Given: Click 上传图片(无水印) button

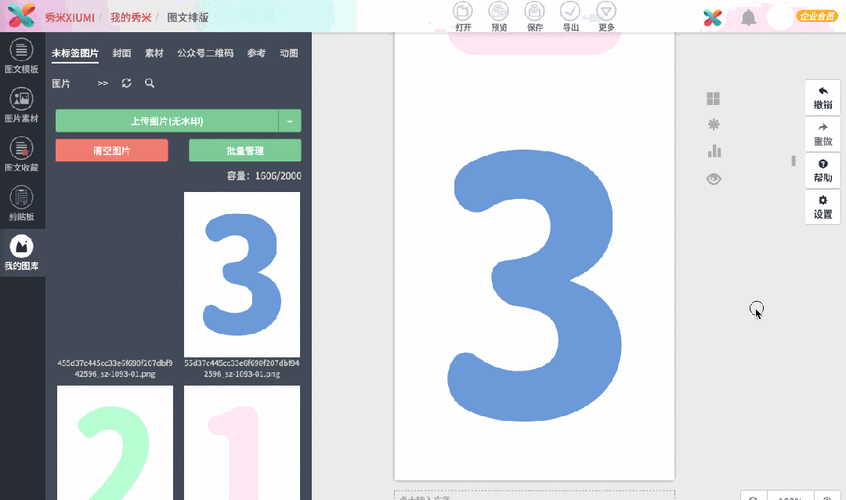Looking at the screenshot, I should pyautogui.click(x=167, y=121).
